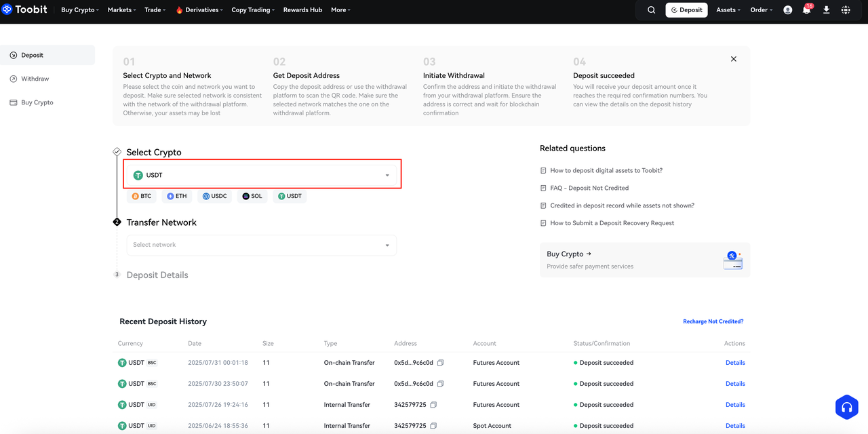The width and height of the screenshot is (868, 434).
Task: Open the Select network dropdown
Action: coord(262,245)
